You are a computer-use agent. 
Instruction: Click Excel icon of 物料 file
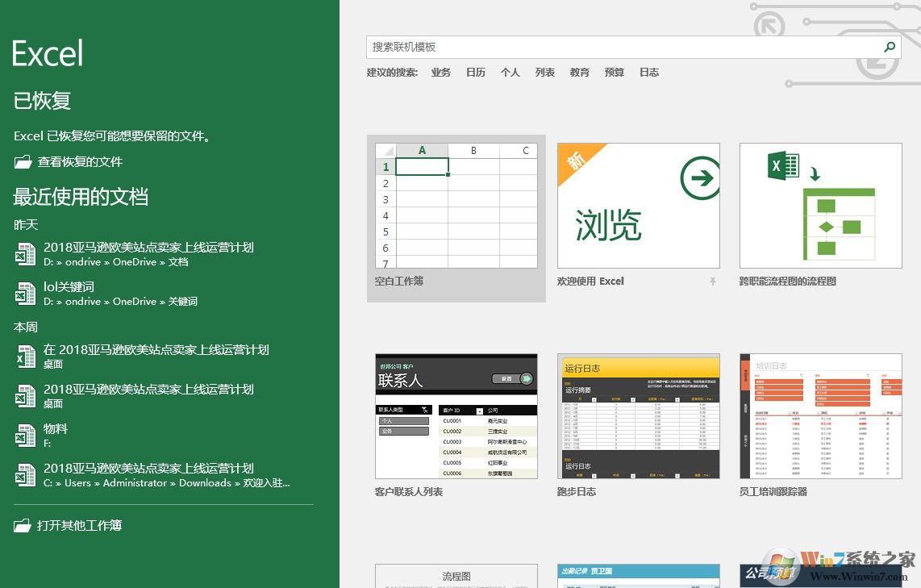[x=25, y=436]
